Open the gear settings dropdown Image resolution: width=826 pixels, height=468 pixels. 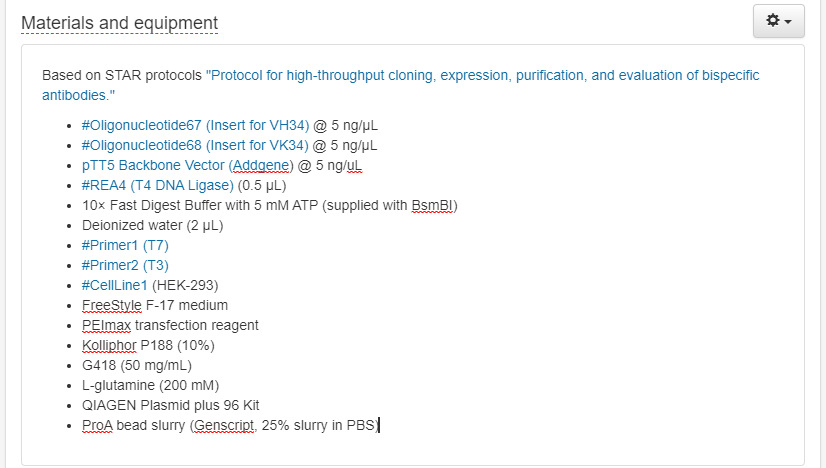778,21
